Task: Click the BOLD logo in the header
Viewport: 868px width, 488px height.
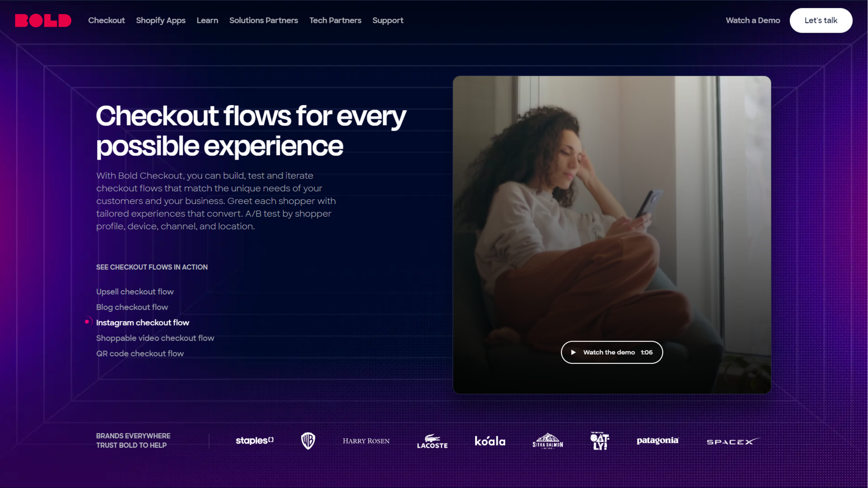Action: click(43, 20)
